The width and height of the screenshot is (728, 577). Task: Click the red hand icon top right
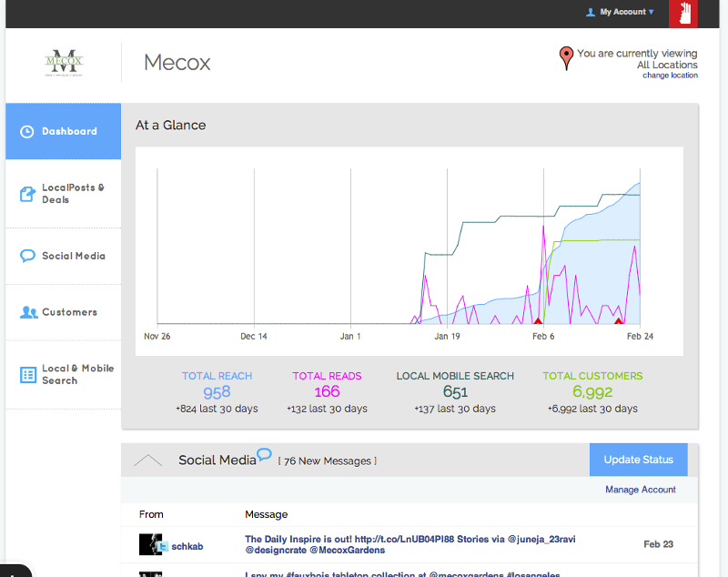pos(683,14)
